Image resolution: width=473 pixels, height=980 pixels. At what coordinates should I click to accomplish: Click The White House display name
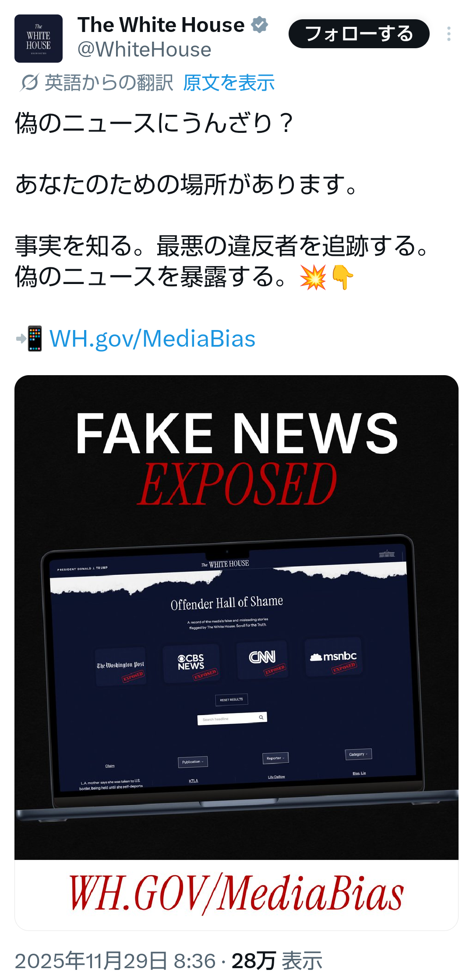pyautogui.click(x=161, y=25)
